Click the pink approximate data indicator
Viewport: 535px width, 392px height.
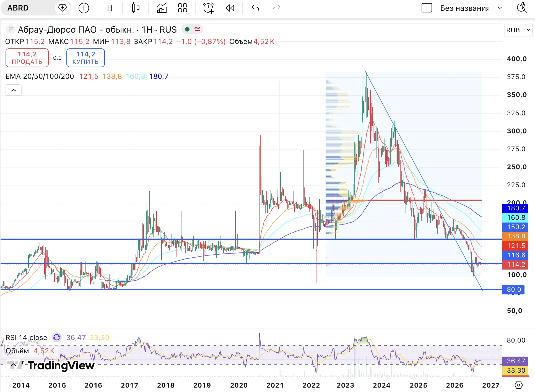click(x=197, y=29)
